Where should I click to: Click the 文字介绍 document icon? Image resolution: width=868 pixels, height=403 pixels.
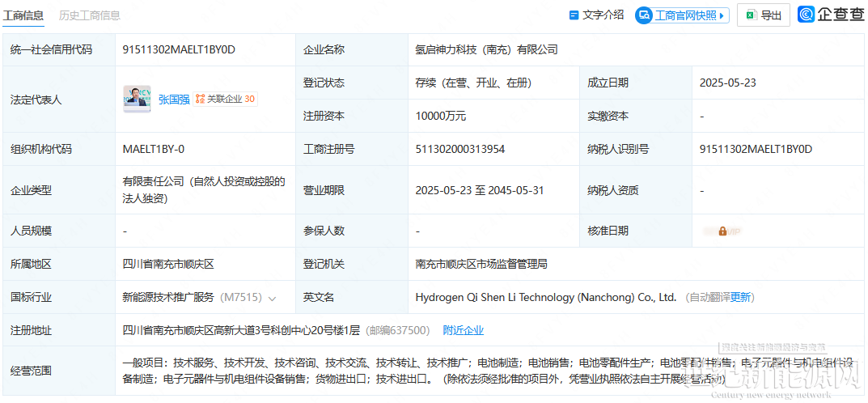pos(574,15)
